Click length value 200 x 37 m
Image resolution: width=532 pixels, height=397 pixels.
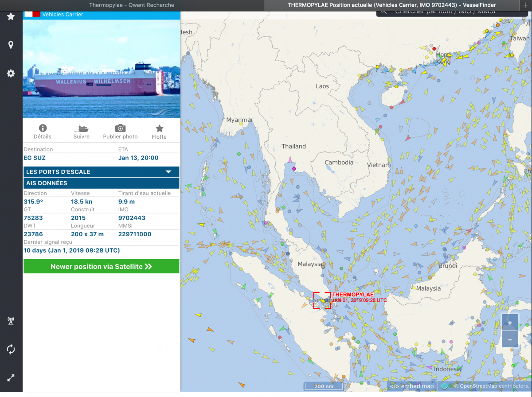coord(87,234)
